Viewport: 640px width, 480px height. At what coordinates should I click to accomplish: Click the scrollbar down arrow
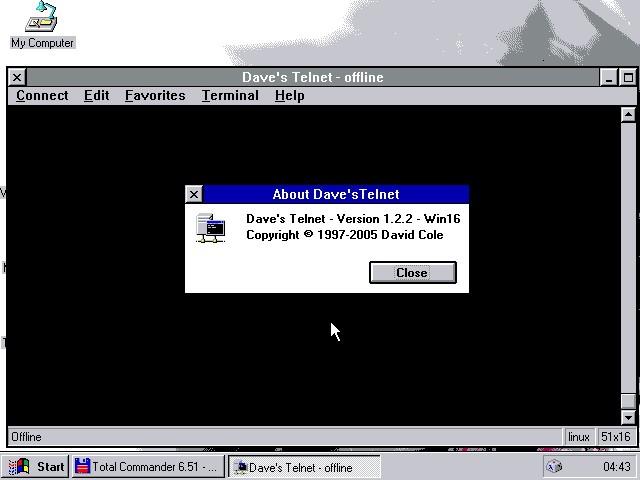pos(628,417)
